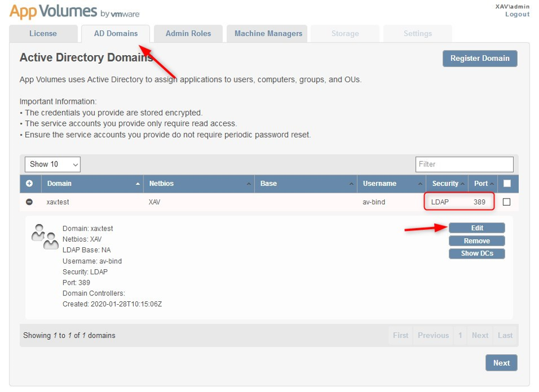Go to Last page in pagination
The height and width of the screenshot is (392, 539).
[505, 335]
